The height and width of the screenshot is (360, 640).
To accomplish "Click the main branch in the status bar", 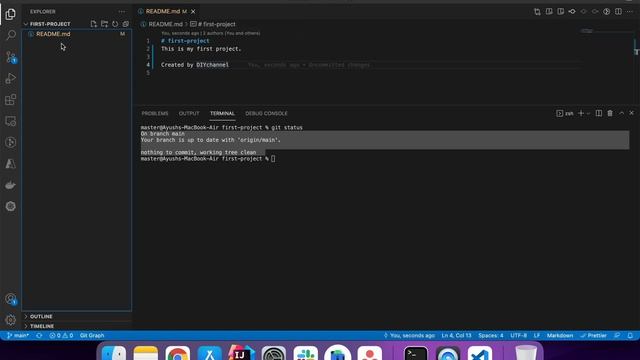I will click(18, 336).
